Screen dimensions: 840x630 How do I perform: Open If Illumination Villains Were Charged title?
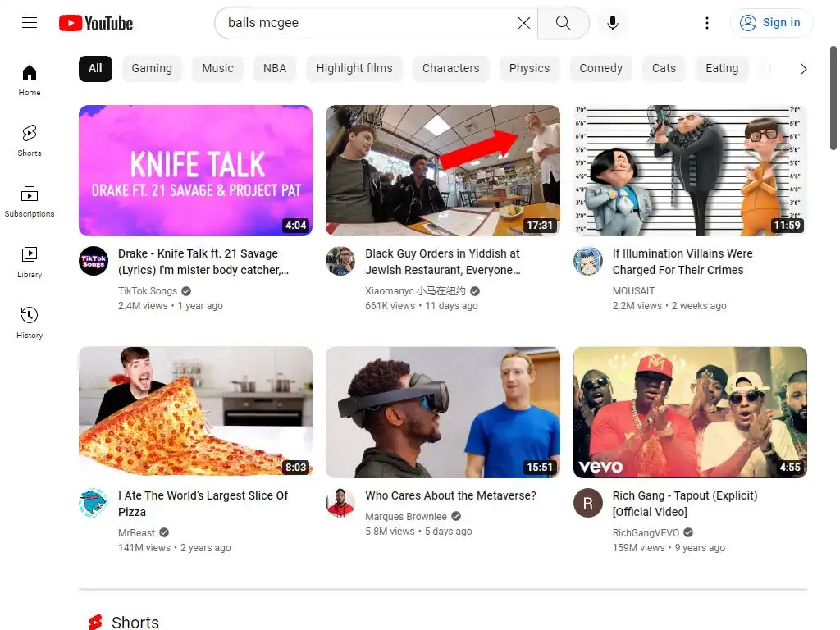pyautogui.click(x=682, y=262)
